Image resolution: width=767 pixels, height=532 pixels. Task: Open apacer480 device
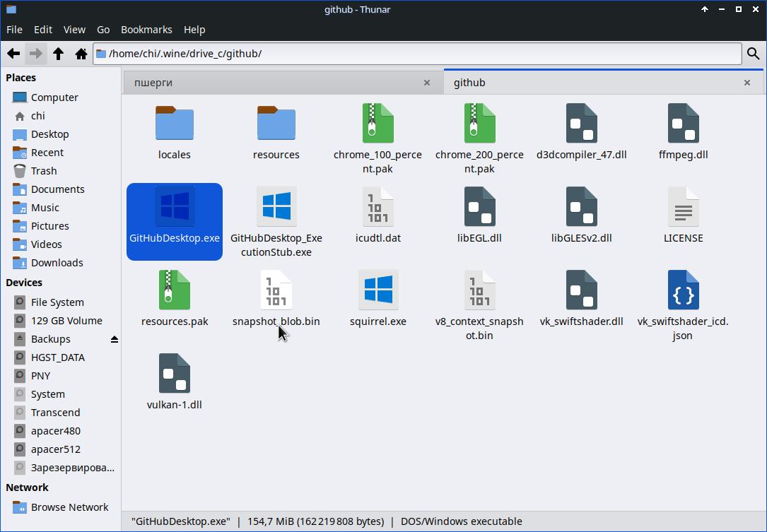click(x=55, y=431)
